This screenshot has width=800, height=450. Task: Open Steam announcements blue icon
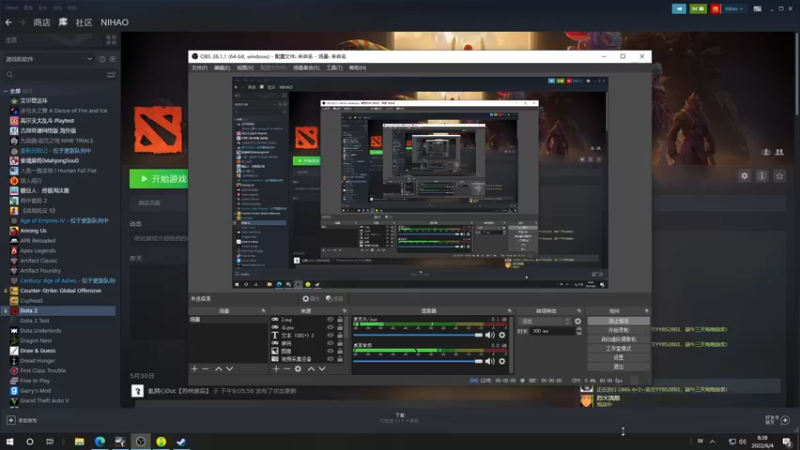pyautogui.click(x=679, y=9)
